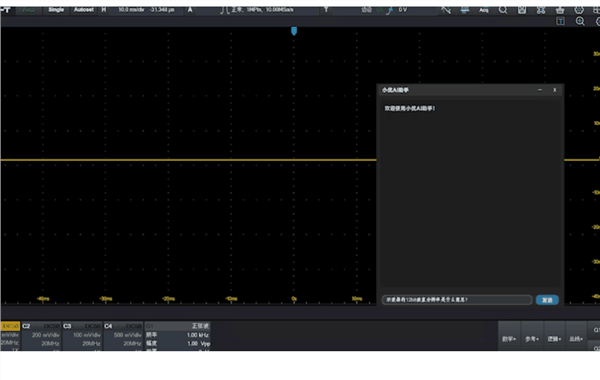
Task: Click the C2 bandwidth 20MHz value
Action: tap(50, 344)
